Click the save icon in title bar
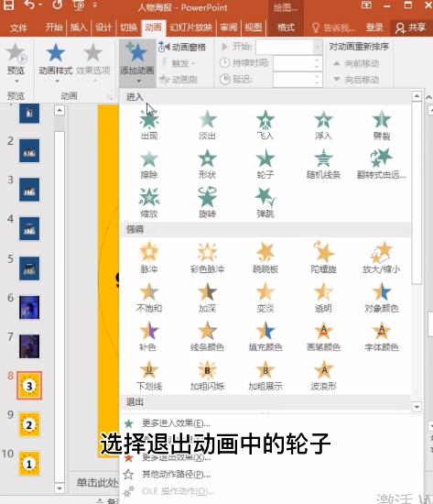Screen dimensions: 433x504 point(8,5)
